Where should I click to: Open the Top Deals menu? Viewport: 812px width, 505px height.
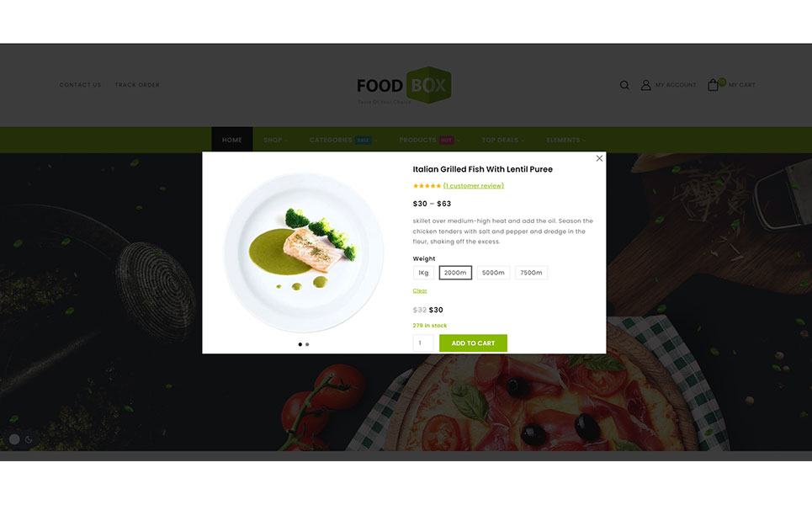click(x=503, y=141)
